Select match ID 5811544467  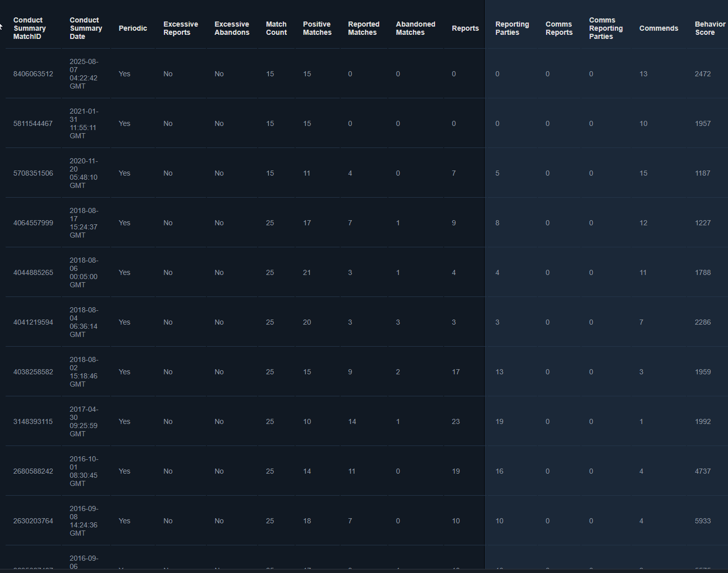[33, 123]
